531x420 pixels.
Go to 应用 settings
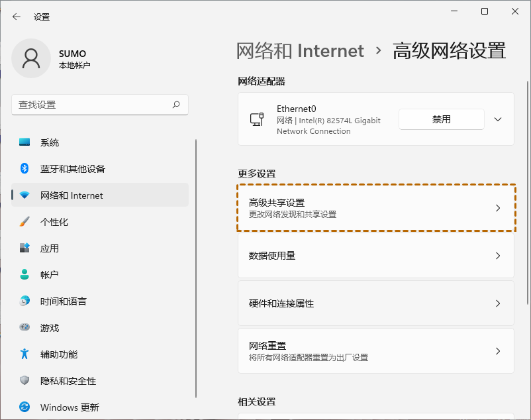point(100,248)
